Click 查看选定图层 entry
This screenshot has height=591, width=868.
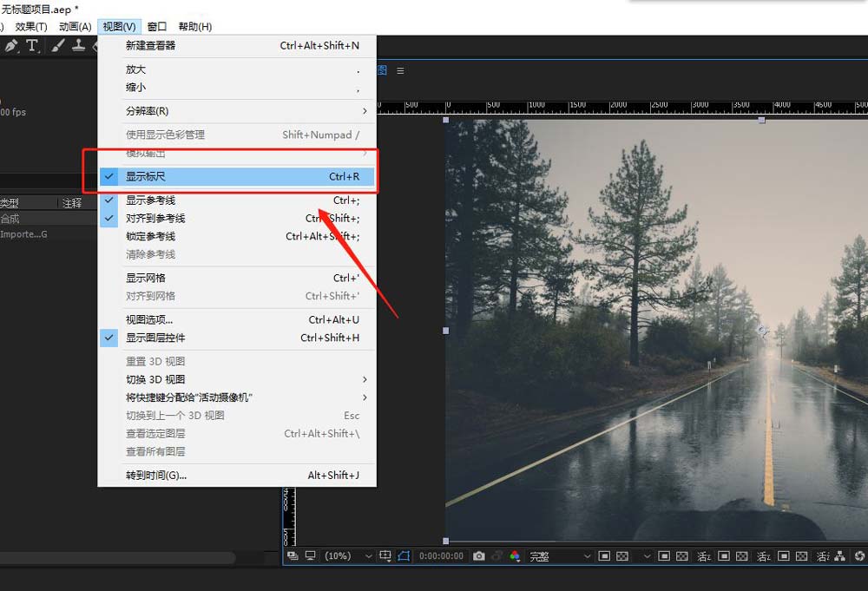coord(237,433)
